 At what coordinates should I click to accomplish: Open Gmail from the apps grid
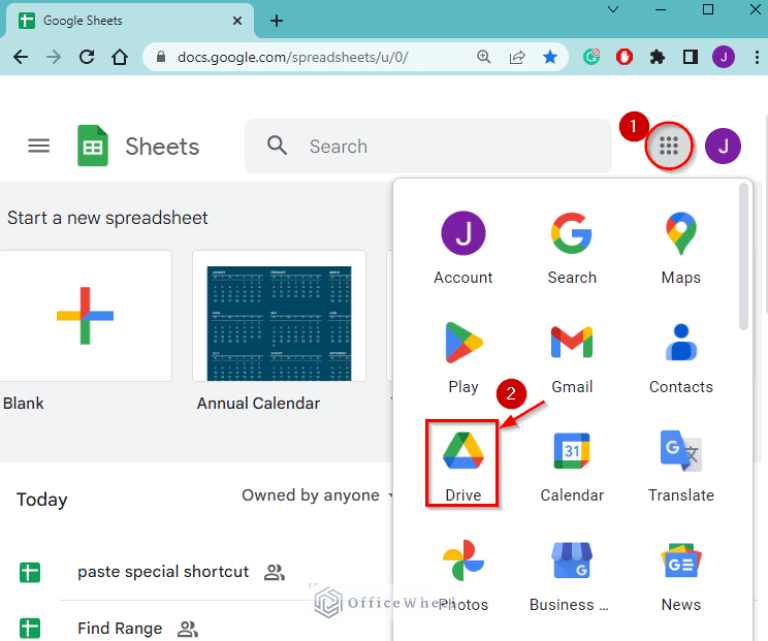[x=571, y=353]
